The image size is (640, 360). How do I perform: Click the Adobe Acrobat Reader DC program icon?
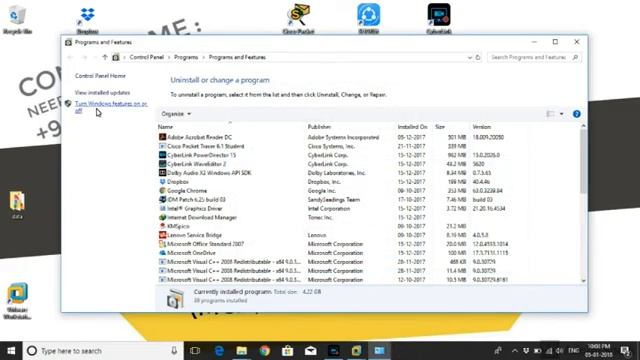[x=162, y=137]
